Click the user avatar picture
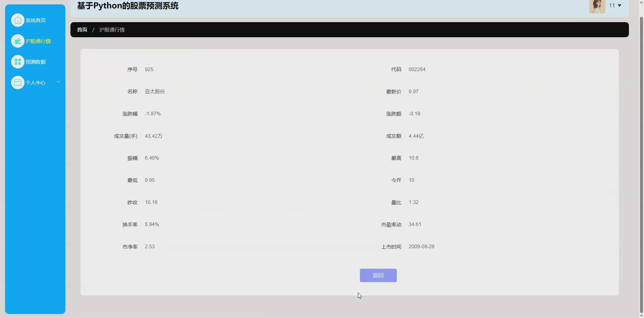 (597, 6)
